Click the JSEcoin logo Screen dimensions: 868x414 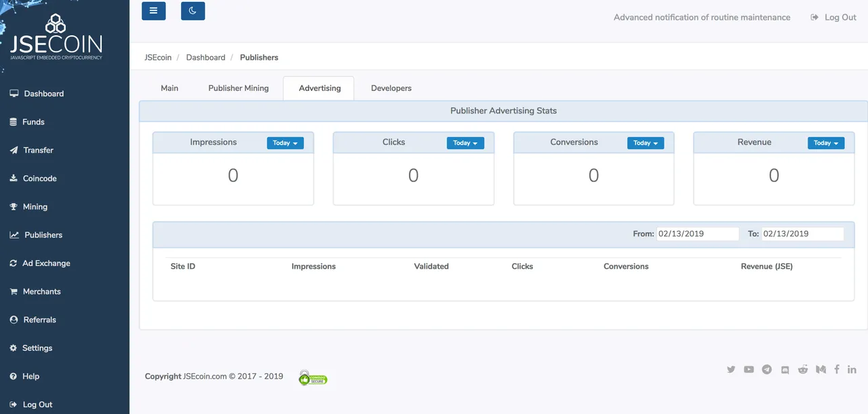pyautogui.click(x=56, y=37)
